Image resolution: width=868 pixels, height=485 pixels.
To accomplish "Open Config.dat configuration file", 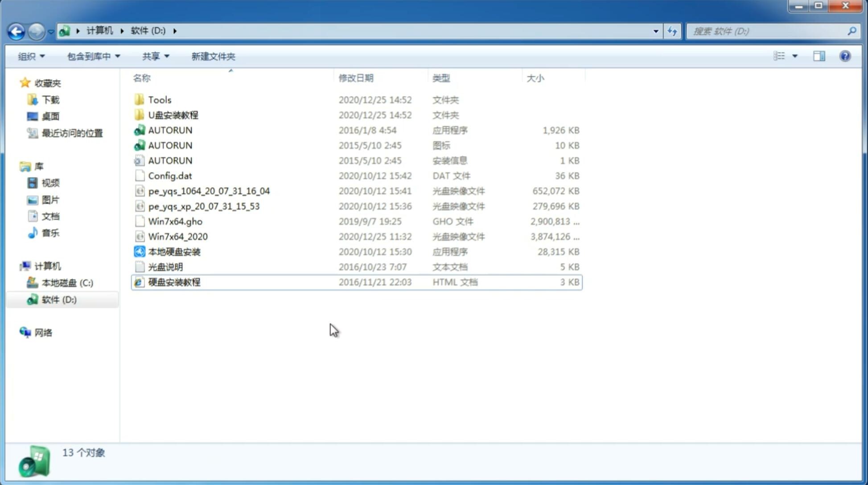I will [x=170, y=175].
